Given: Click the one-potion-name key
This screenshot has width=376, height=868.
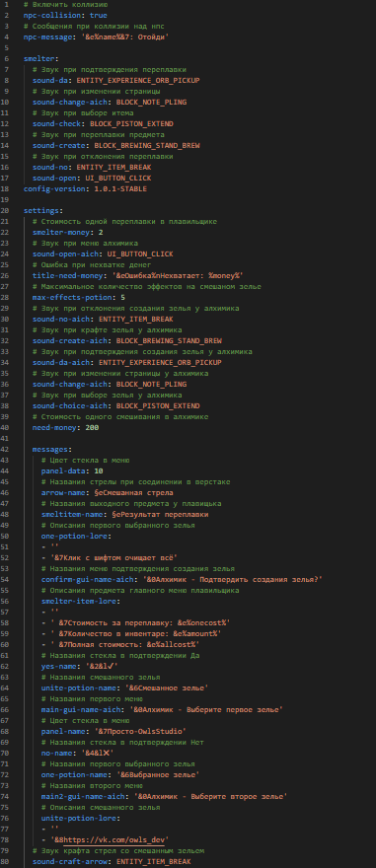Looking at the screenshot, I should click(76, 775).
